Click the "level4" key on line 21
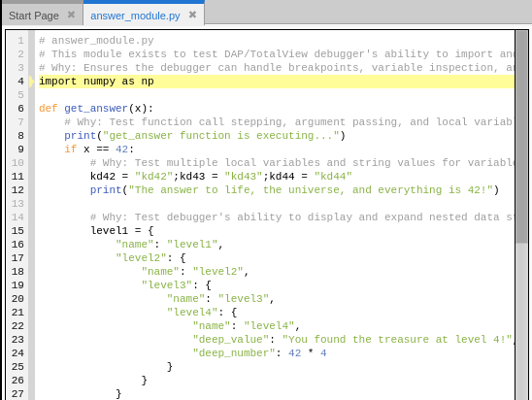532x400 pixels. pos(192,312)
